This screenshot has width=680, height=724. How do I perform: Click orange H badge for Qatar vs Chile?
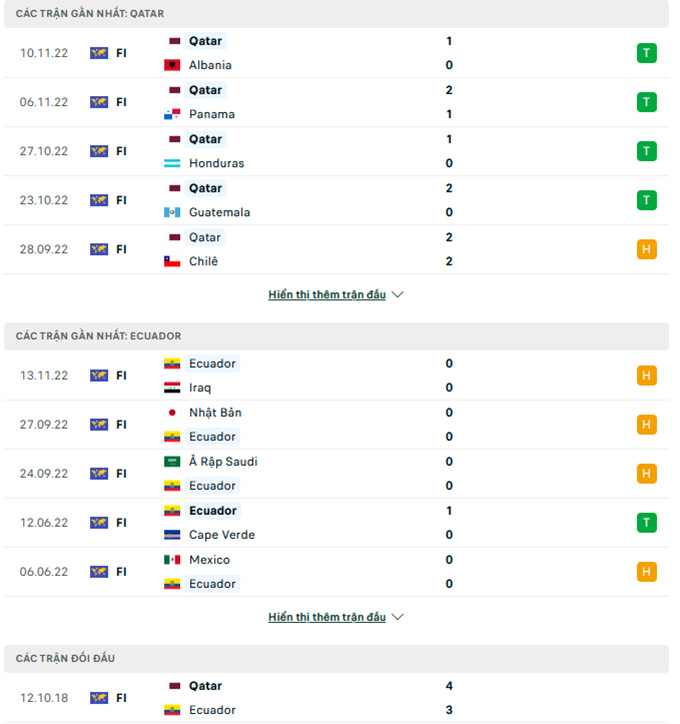(646, 249)
